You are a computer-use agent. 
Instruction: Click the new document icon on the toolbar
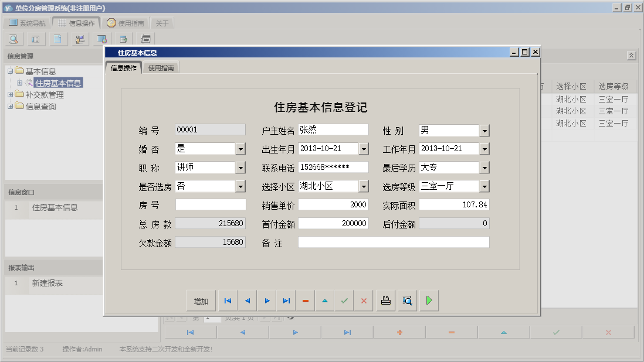tap(57, 39)
